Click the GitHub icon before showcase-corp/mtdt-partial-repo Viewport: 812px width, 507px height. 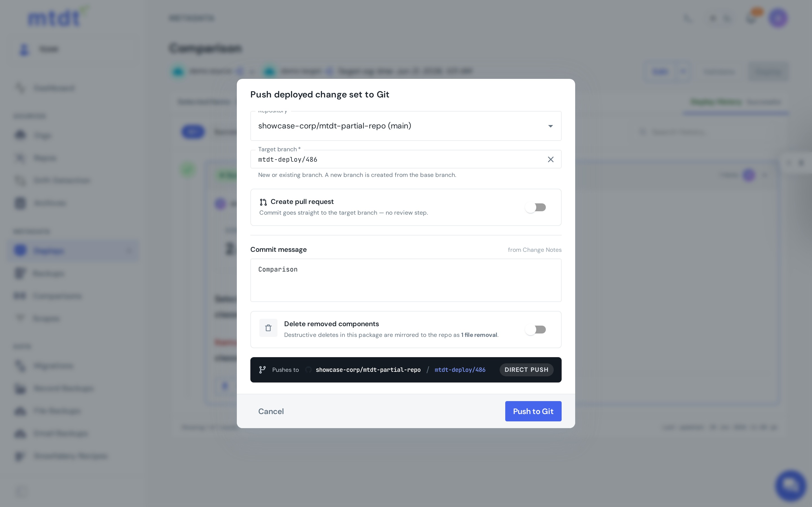click(x=308, y=370)
